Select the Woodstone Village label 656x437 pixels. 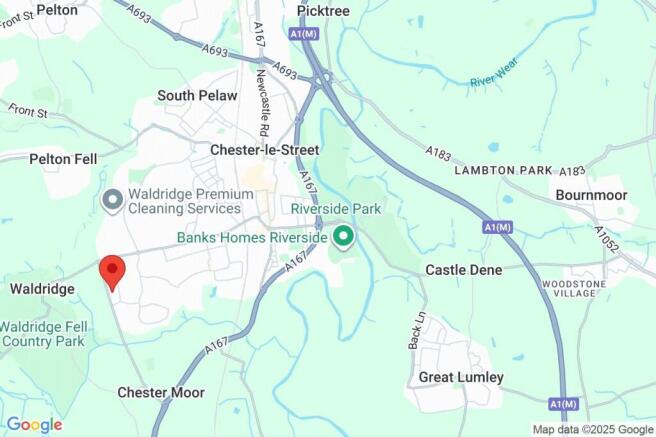coord(574,289)
